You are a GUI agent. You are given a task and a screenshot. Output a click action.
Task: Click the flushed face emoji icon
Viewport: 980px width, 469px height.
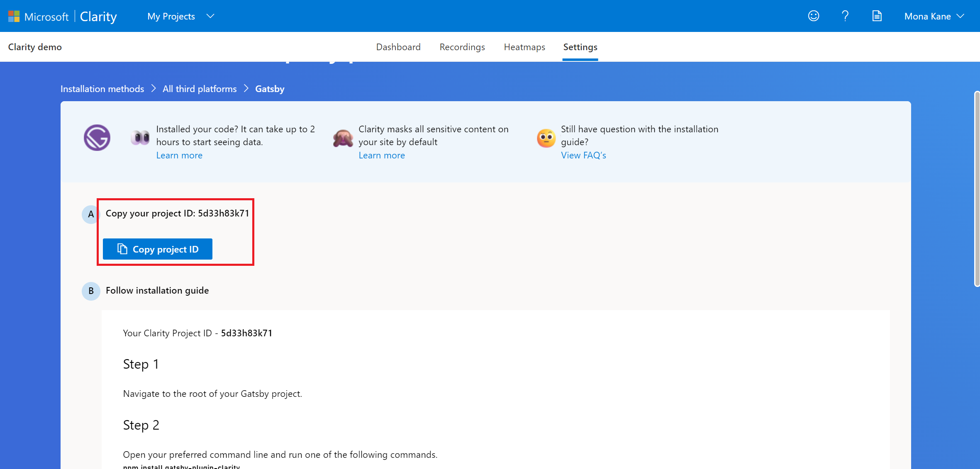546,138
